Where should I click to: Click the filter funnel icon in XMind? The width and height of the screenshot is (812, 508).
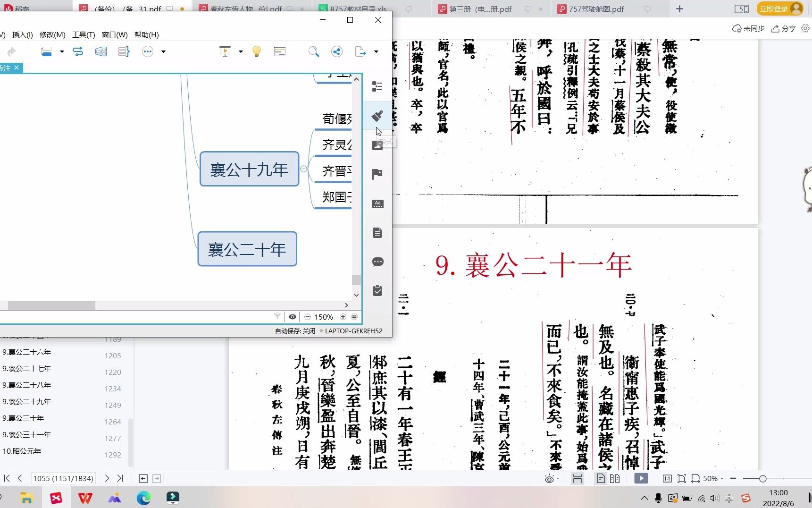click(x=277, y=316)
